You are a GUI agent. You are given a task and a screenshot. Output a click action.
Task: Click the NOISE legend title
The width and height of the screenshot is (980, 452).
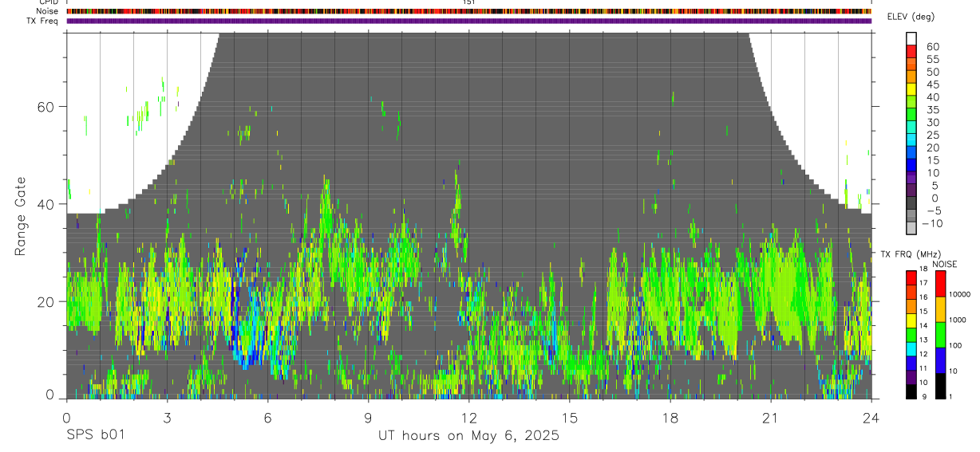click(x=945, y=264)
